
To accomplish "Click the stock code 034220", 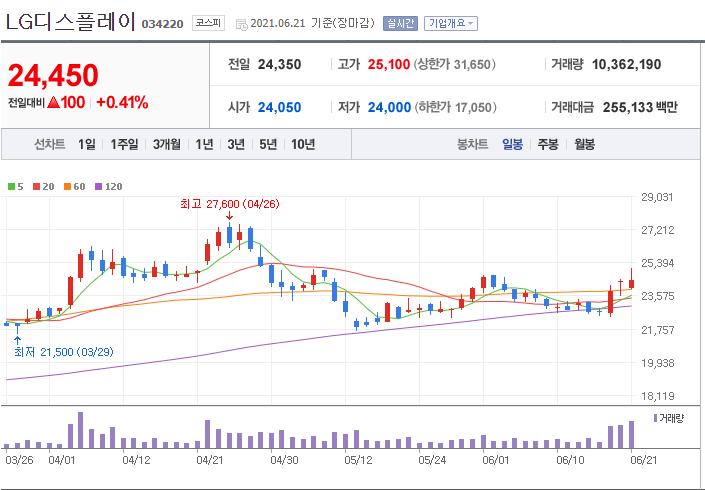I will [162, 24].
